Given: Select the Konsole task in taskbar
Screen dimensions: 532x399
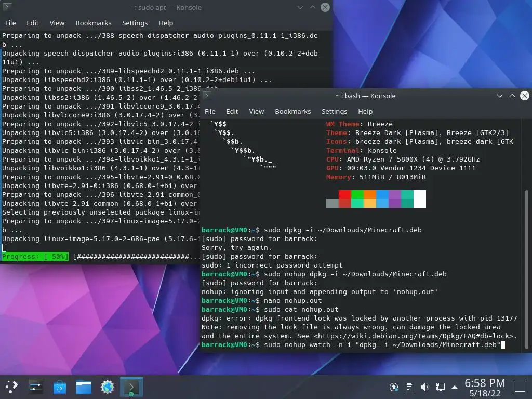Looking at the screenshot, I should [x=131, y=387].
